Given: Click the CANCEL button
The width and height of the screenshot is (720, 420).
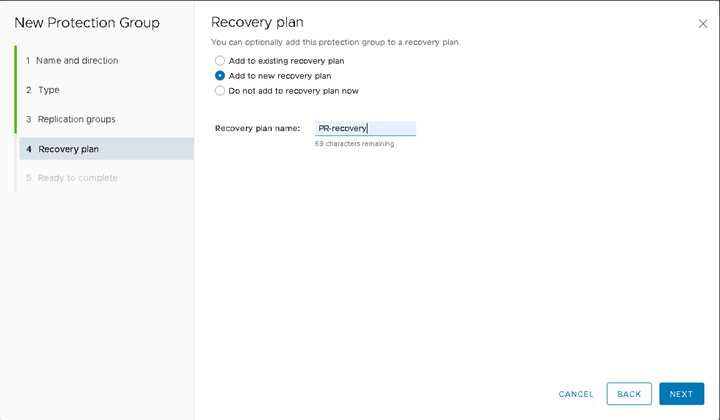Looking at the screenshot, I should click(576, 394).
